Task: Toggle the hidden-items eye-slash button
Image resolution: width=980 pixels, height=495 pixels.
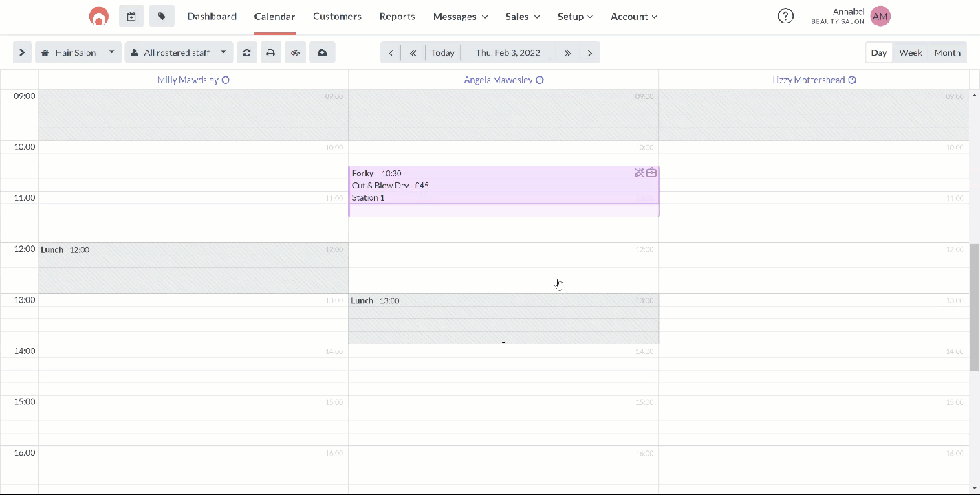Action: click(x=296, y=52)
